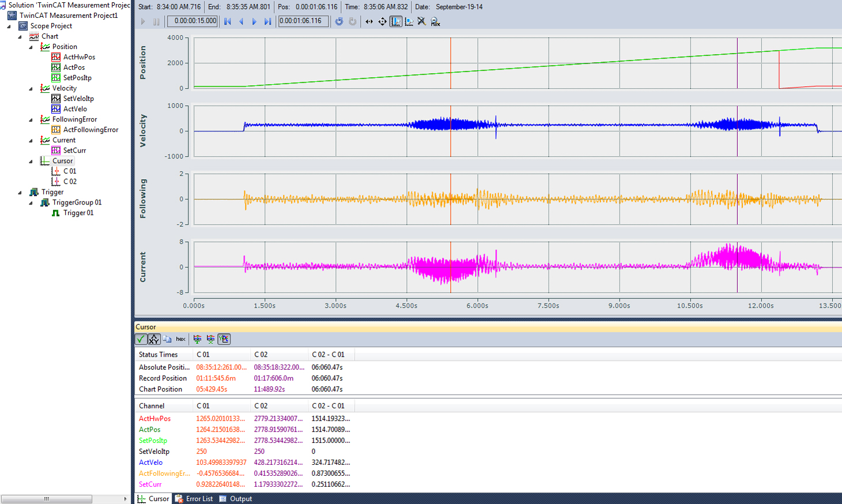Step backward in the record
The width and height of the screenshot is (842, 504).
tap(241, 21)
